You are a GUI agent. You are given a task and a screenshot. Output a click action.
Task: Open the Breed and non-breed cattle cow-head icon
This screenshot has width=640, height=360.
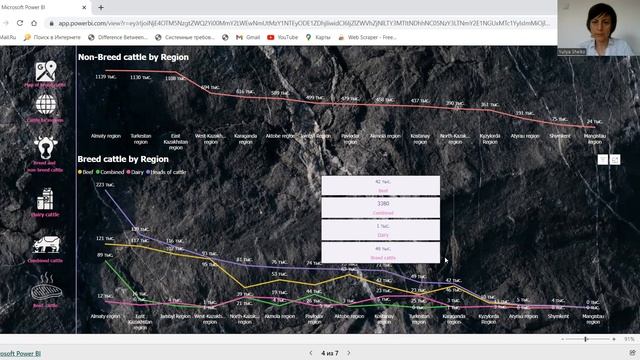click(x=46, y=147)
